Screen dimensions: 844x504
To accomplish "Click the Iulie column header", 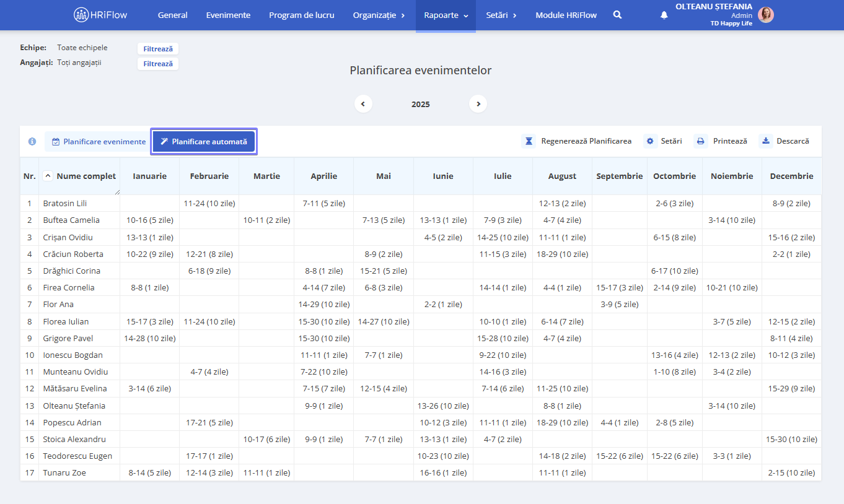I will (503, 176).
